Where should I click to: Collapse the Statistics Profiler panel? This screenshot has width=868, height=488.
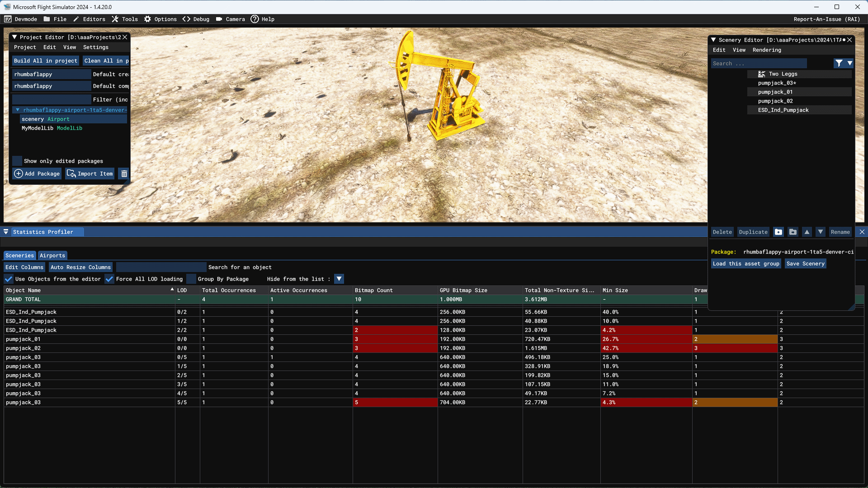click(6, 232)
